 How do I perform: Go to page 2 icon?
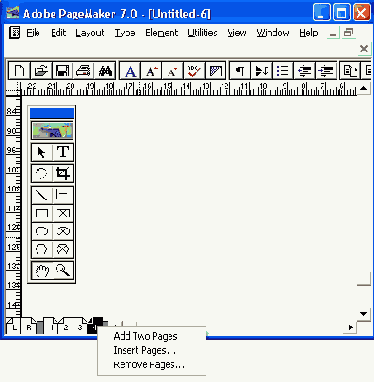click(66, 327)
